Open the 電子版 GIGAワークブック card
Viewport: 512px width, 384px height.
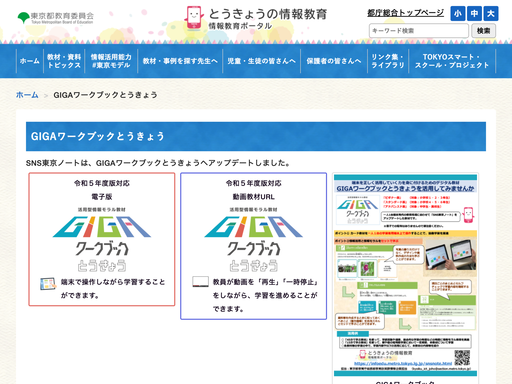(102, 239)
